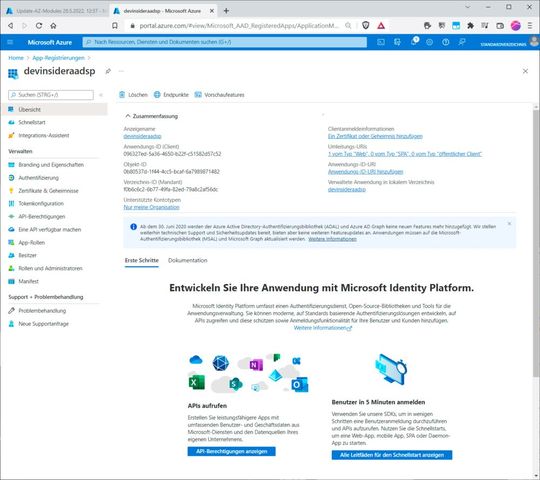Image resolution: width=540 pixels, height=480 pixels.
Task: Click the Application ID value text
Action: pos(172,154)
